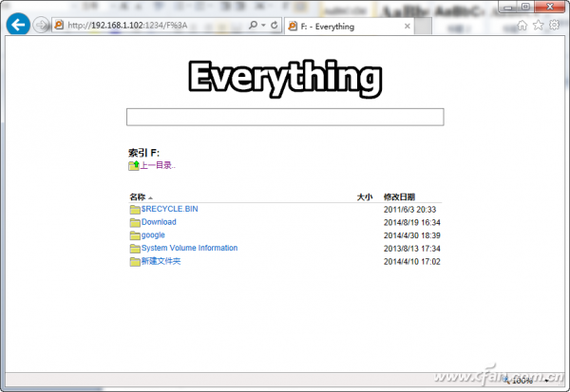This screenshot has width=570, height=392.
Task: Click the google folder icon
Action: (x=135, y=235)
